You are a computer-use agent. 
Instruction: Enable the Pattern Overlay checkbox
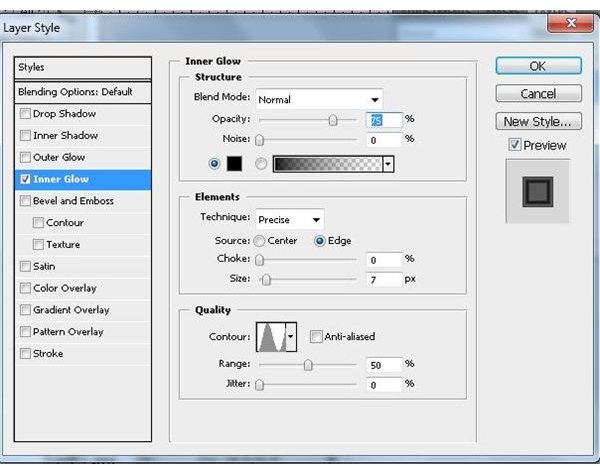(x=25, y=332)
